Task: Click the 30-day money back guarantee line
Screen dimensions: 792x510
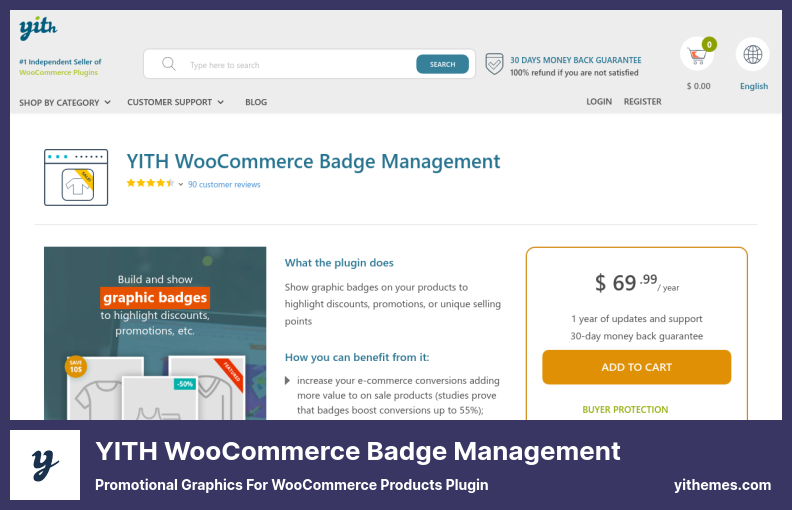Action: [x=636, y=336]
